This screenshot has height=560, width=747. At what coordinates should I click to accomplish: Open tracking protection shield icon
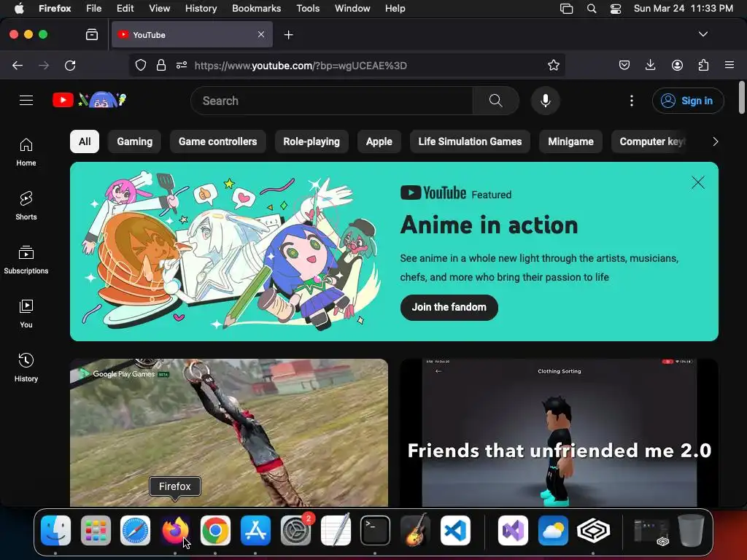(141, 65)
